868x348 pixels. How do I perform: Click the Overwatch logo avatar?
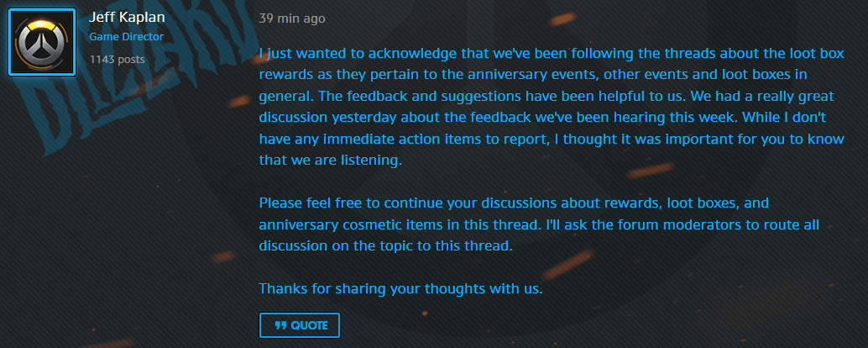coord(43,43)
